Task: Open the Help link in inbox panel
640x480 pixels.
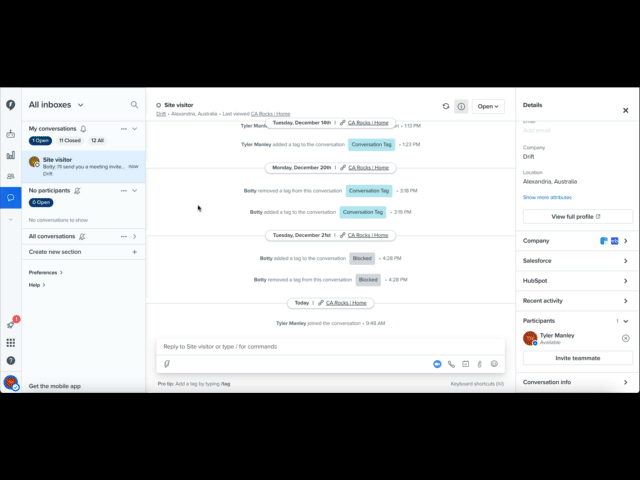Action: [x=37, y=285]
